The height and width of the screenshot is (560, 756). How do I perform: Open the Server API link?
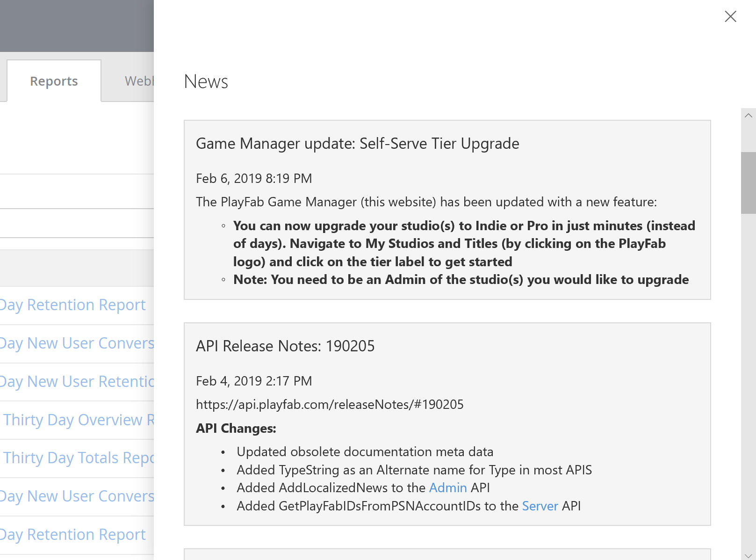(540, 506)
